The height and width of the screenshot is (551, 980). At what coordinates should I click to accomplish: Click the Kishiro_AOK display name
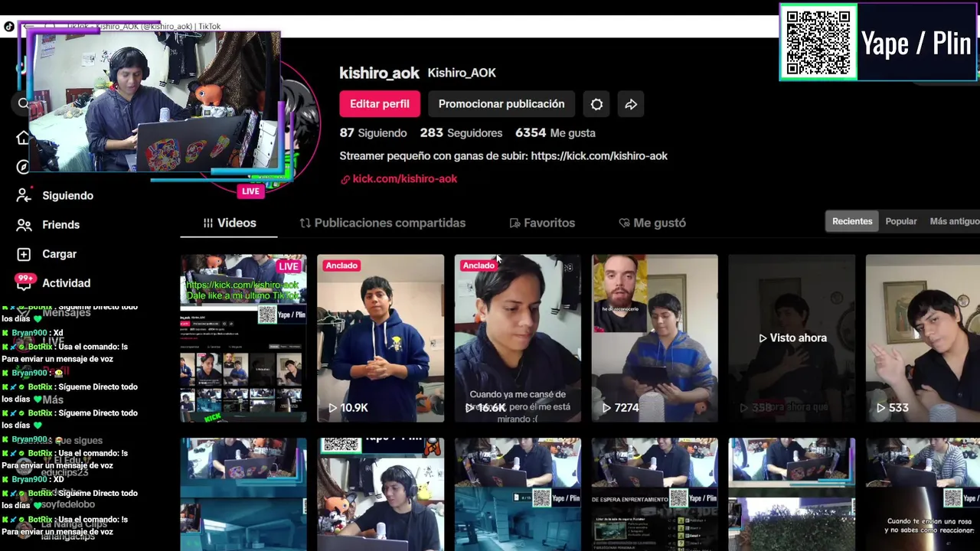[462, 73]
